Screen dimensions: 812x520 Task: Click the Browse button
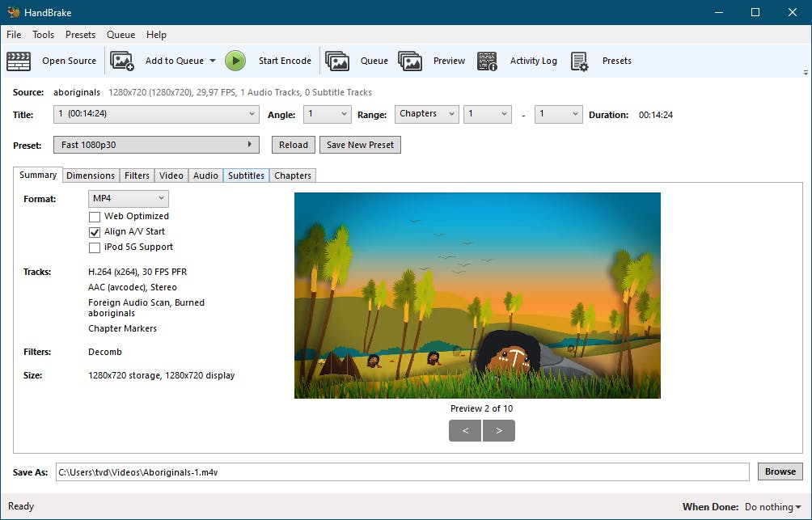(780, 471)
